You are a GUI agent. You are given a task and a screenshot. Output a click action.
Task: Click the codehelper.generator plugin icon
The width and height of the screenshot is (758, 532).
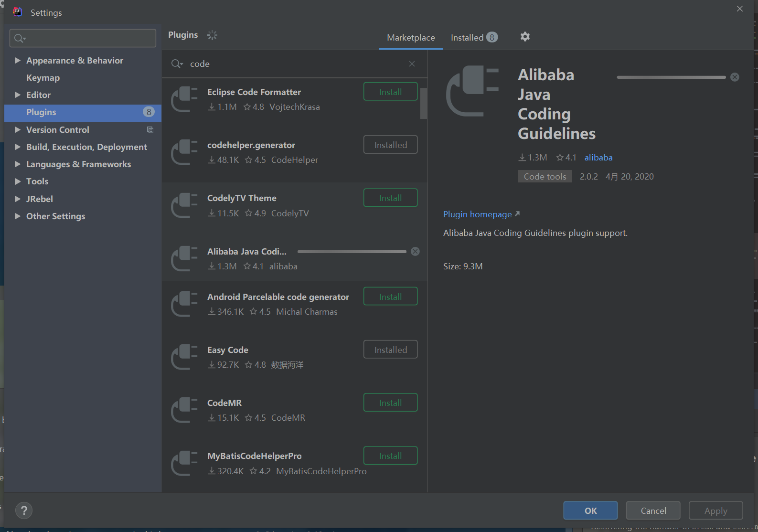coord(184,152)
